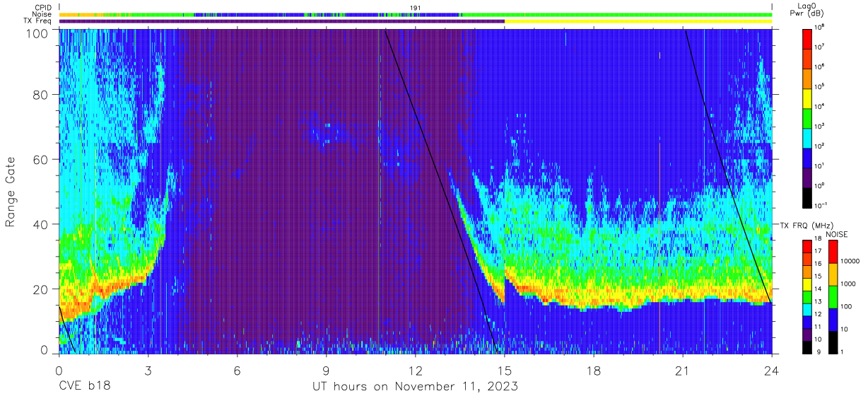The width and height of the screenshot is (868, 401).
Task: Click the 'Range Gate' y-axis title
Action: pos(11,192)
